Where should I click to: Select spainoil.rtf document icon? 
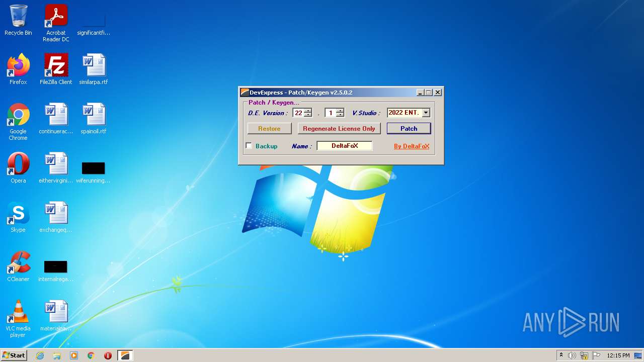[x=94, y=119]
